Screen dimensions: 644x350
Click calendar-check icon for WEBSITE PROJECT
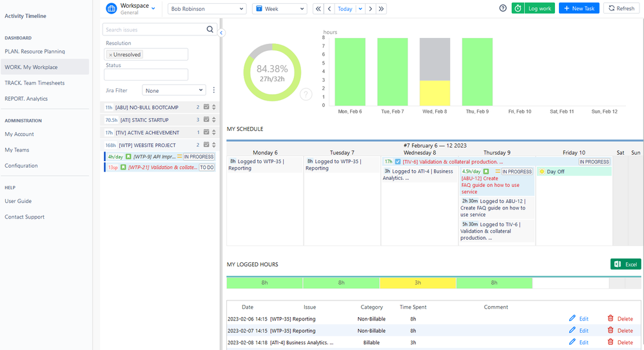(x=206, y=144)
